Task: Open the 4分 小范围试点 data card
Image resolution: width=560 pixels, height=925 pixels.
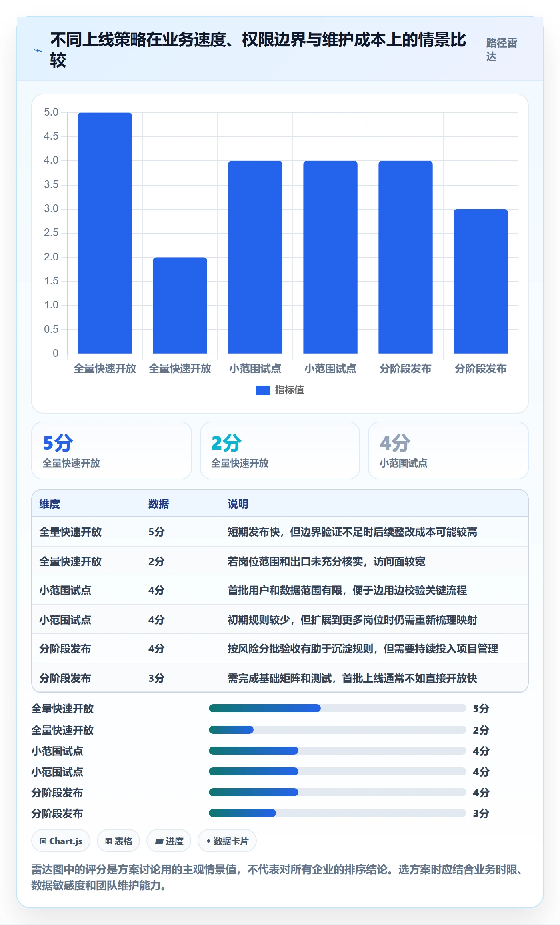Action: (x=448, y=450)
